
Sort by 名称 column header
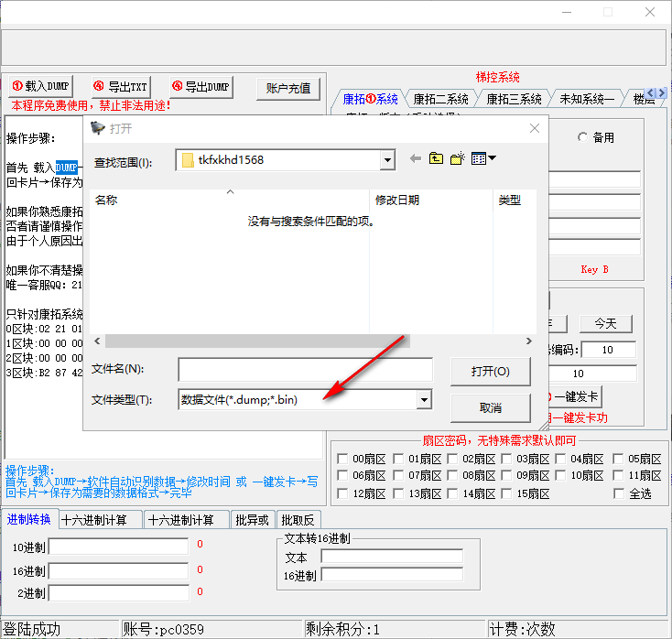pos(229,200)
